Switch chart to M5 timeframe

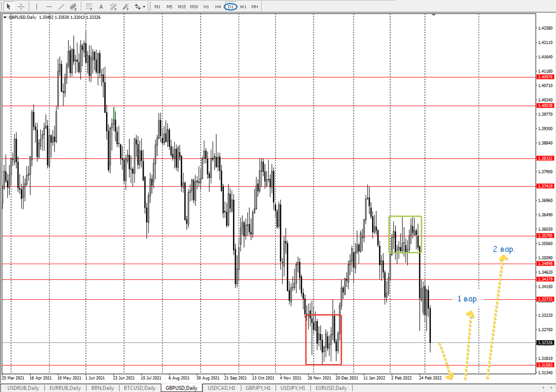pos(170,6)
